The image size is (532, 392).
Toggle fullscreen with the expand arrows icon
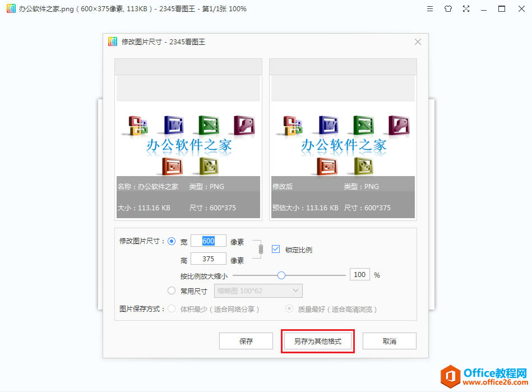[x=466, y=9]
